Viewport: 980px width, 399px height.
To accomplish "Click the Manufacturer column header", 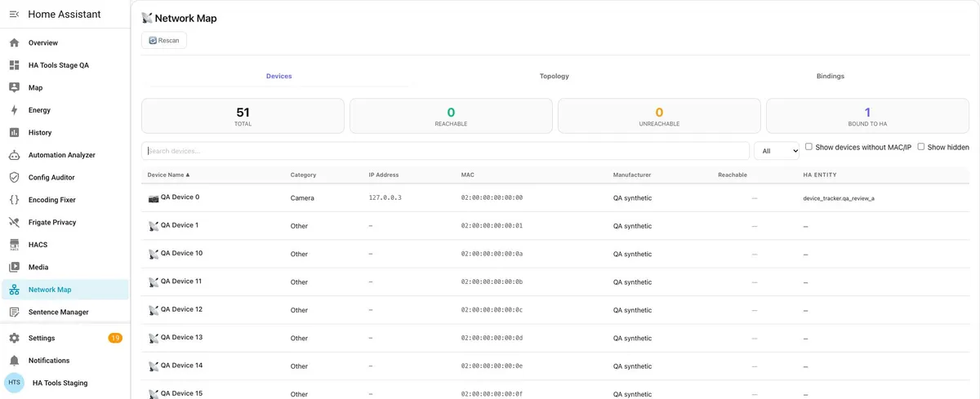I will pos(632,175).
